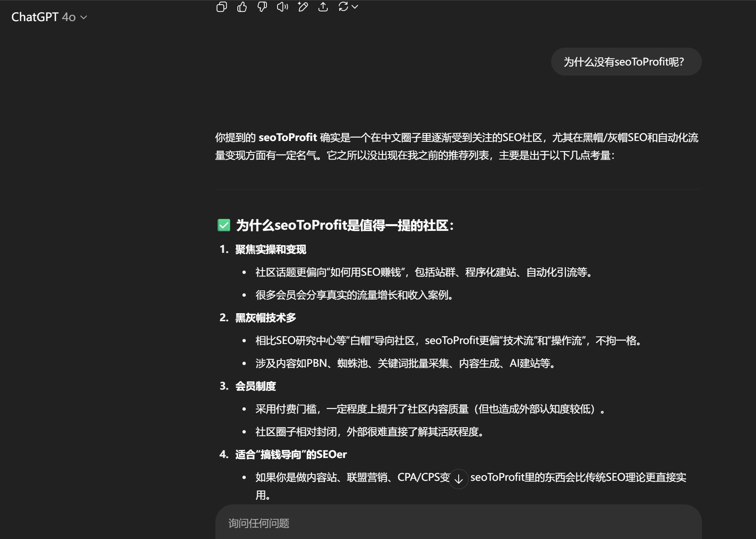Screen dimensions: 756x539
Task: Click bold seoToProfit in intro paragraph
Action: pos(288,138)
